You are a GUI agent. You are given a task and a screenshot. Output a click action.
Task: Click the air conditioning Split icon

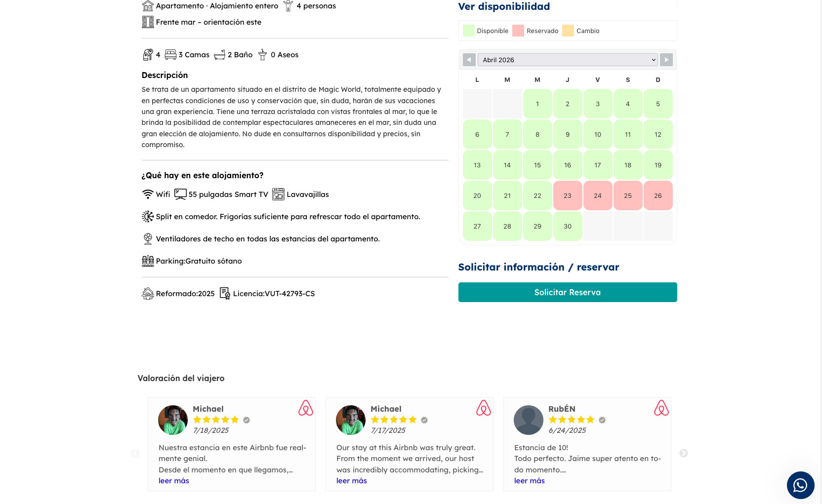click(148, 217)
